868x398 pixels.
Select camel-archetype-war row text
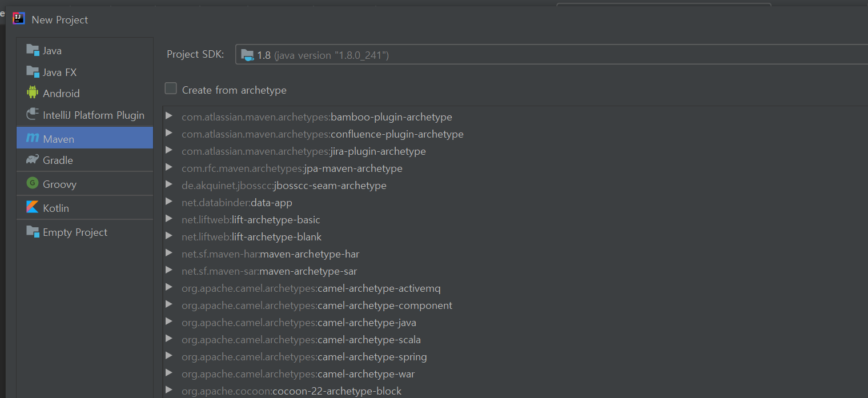click(x=298, y=374)
